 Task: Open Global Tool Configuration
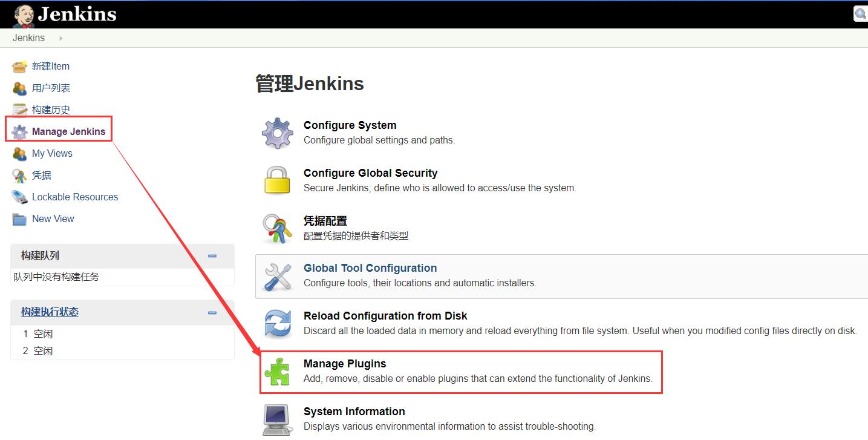coord(370,268)
